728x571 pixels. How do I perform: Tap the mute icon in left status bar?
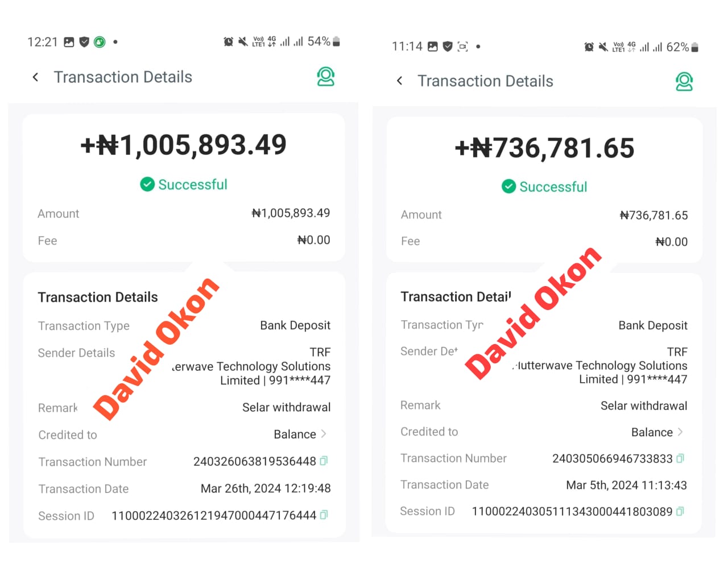point(243,42)
